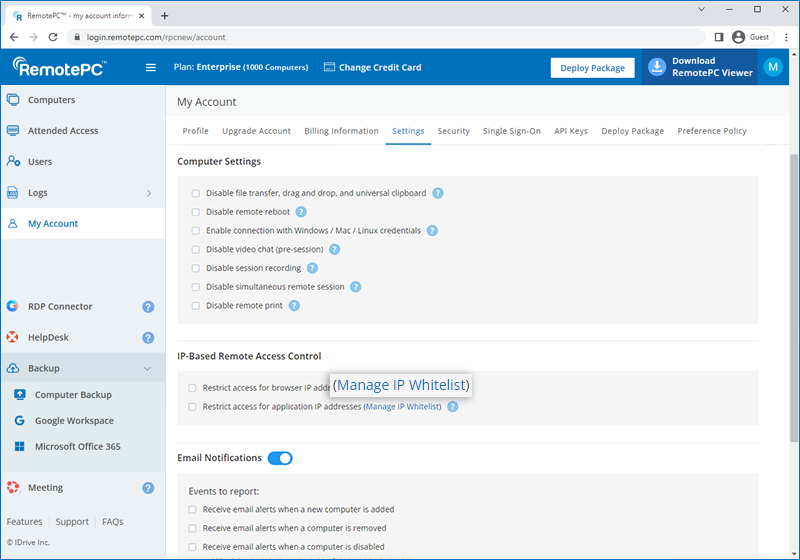The image size is (800, 560).
Task: Click the Google Workspace icon
Action: pyautogui.click(x=20, y=421)
